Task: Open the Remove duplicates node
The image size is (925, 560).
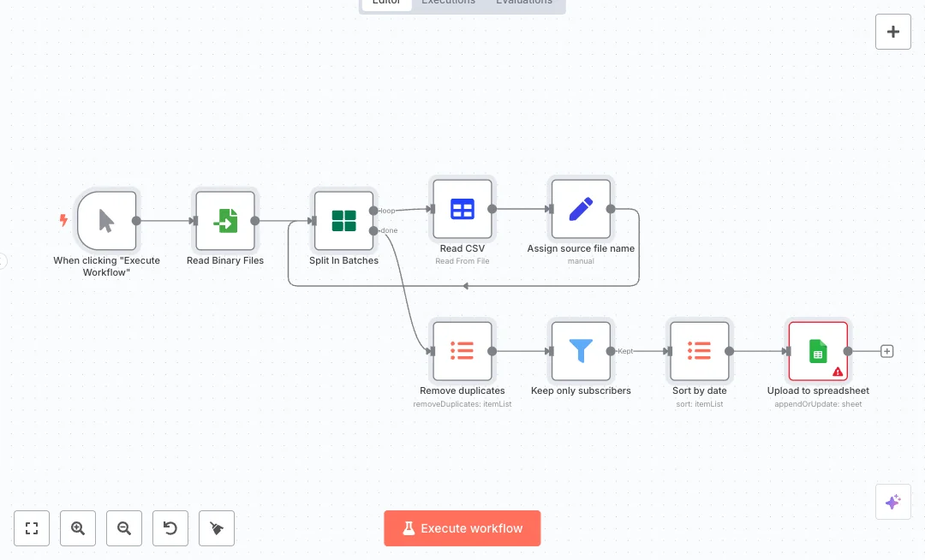Action: 462,351
